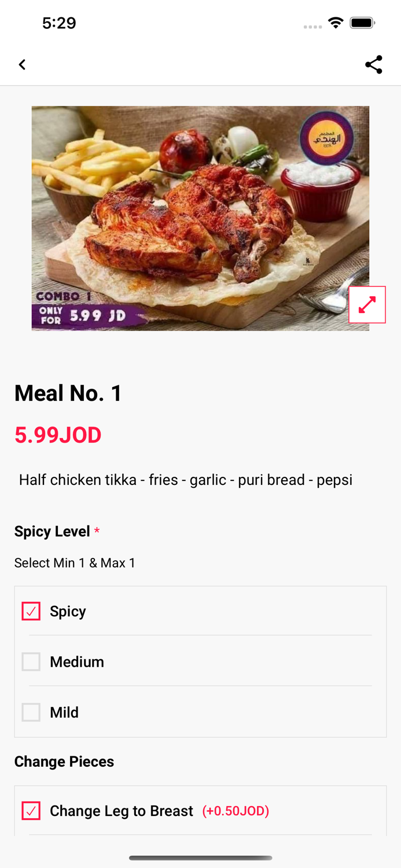The height and width of the screenshot is (868, 401).
Task: Tap the back arrow
Action: [22, 64]
